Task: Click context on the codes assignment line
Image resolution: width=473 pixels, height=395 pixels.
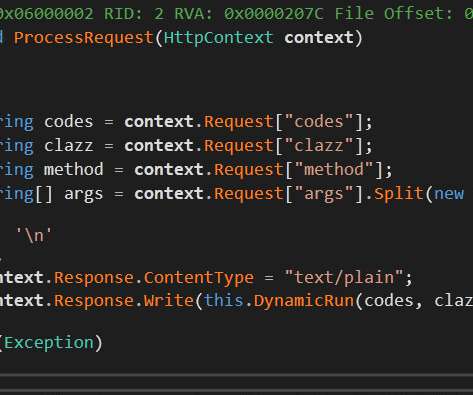Action: pos(159,121)
